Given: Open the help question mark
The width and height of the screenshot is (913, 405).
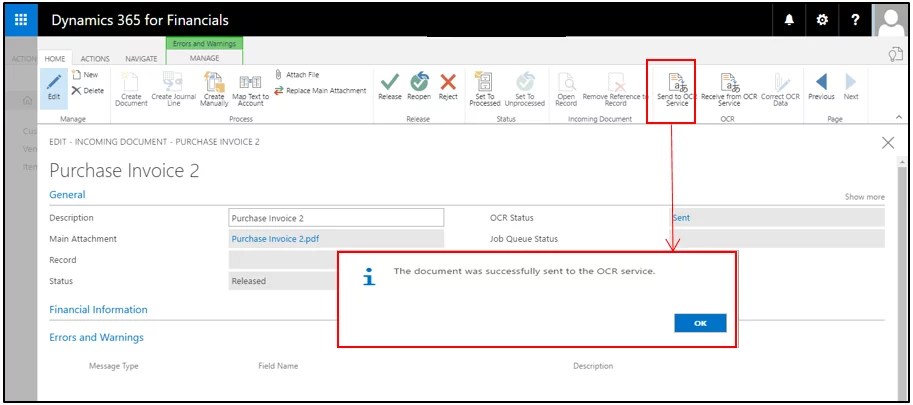Looking at the screenshot, I should (855, 20).
